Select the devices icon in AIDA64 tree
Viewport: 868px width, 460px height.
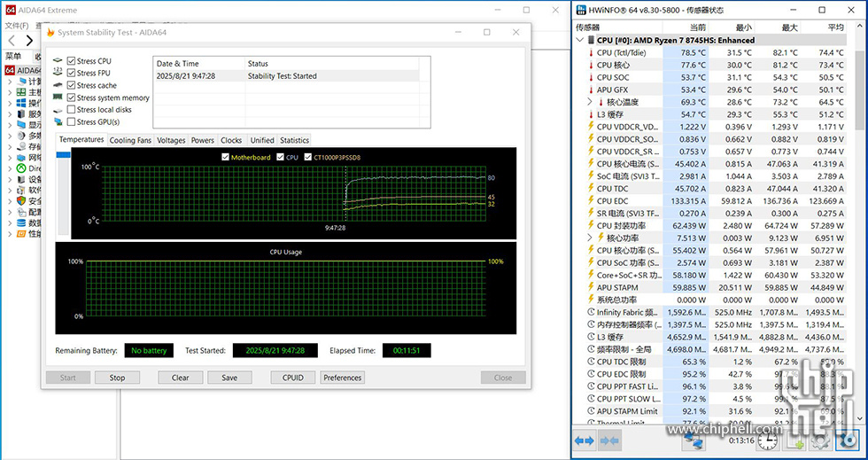click(21, 180)
